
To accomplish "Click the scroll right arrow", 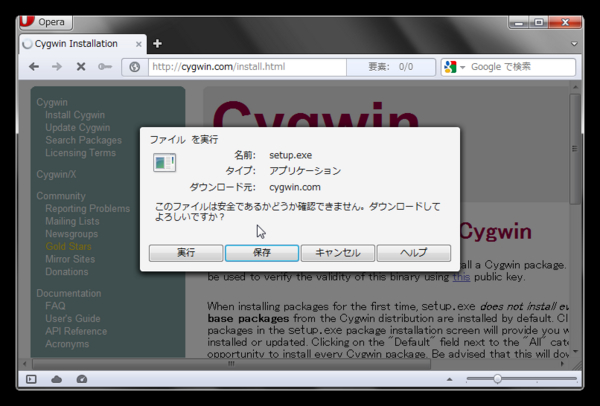I will point(562,364).
